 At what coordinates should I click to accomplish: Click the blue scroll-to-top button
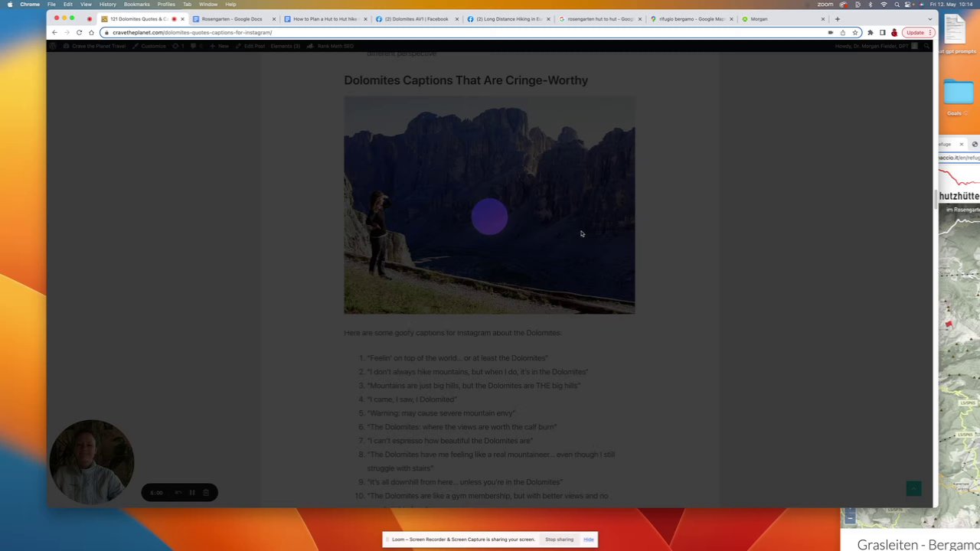coord(913,488)
